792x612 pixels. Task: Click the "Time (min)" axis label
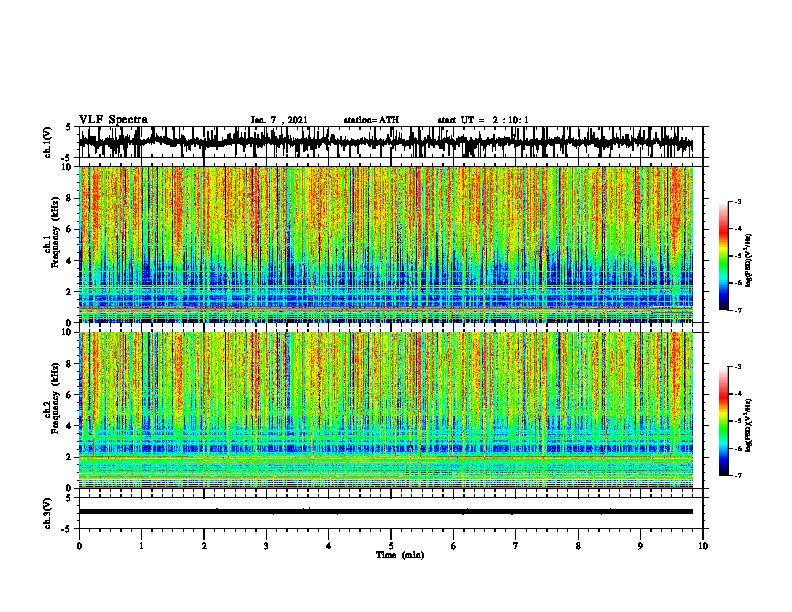coord(400,555)
